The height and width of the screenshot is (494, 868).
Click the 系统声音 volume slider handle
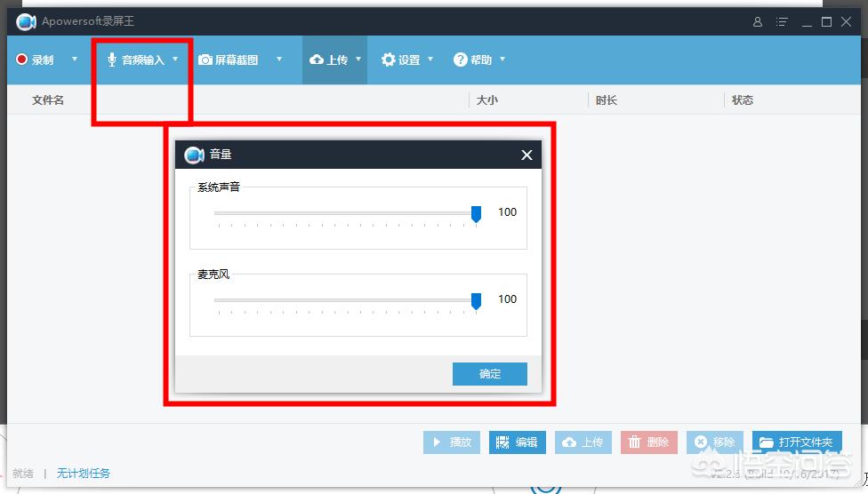pos(476,214)
